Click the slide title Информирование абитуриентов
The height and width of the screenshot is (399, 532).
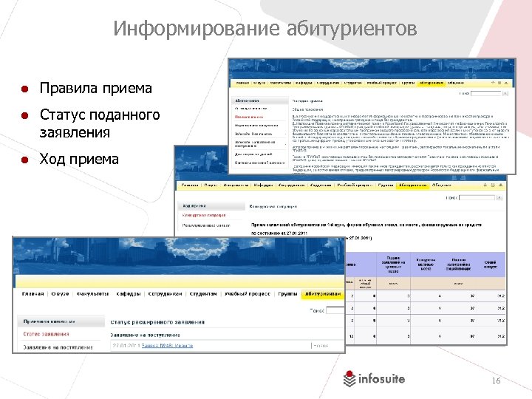pos(265,28)
